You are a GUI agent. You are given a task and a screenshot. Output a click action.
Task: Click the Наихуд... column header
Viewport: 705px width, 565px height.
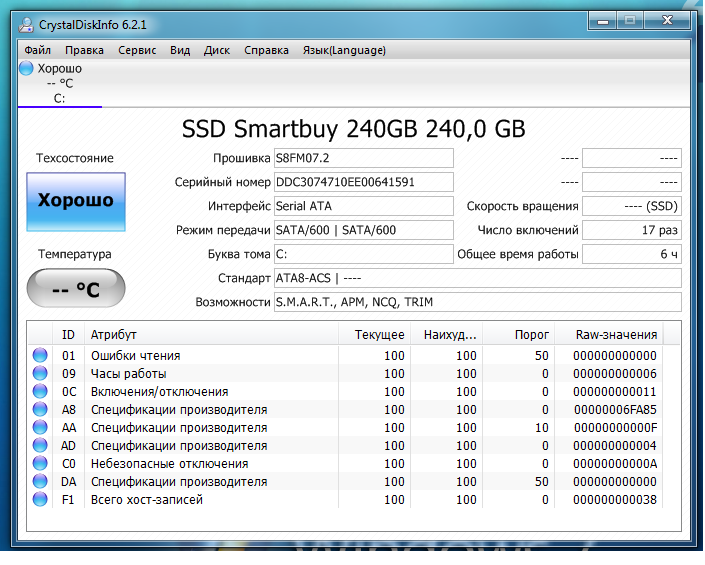446,334
